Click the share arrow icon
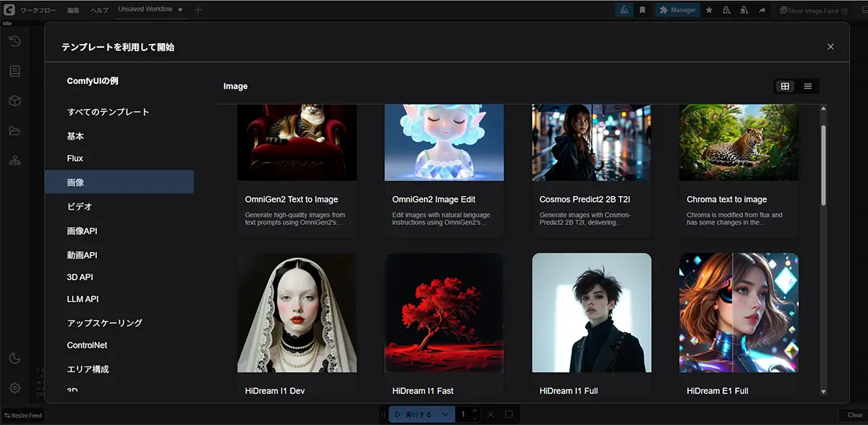The image size is (868, 425). 762,10
